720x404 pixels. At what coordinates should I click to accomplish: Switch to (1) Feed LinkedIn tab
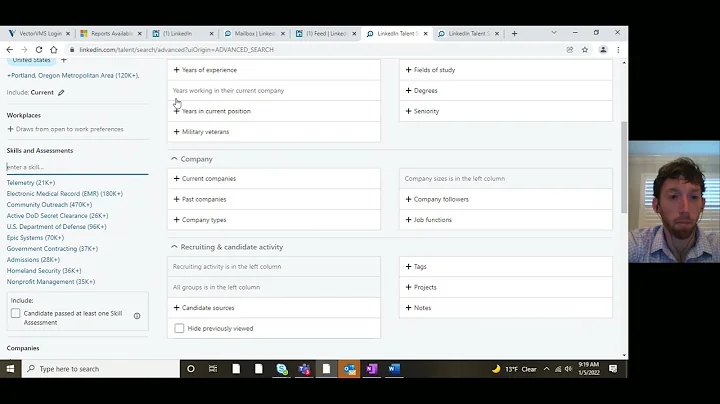point(325,34)
